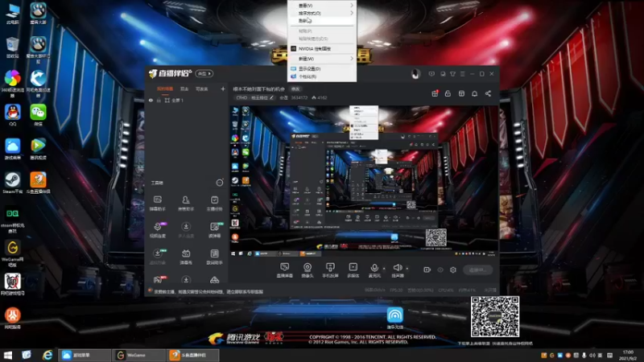The image size is (644, 362).
Task: Open Sort by (排序方式) submenu in context menu
Action: (321, 13)
